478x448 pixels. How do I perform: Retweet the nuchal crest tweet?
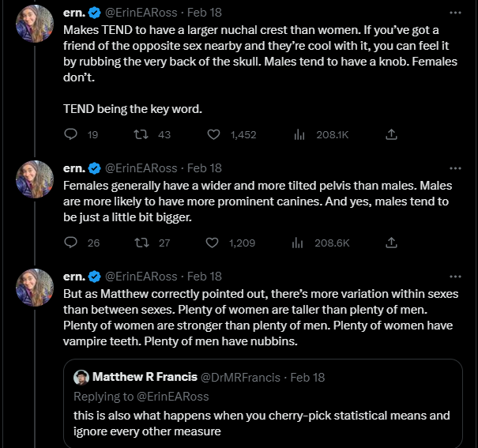pyautogui.click(x=141, y=134)
